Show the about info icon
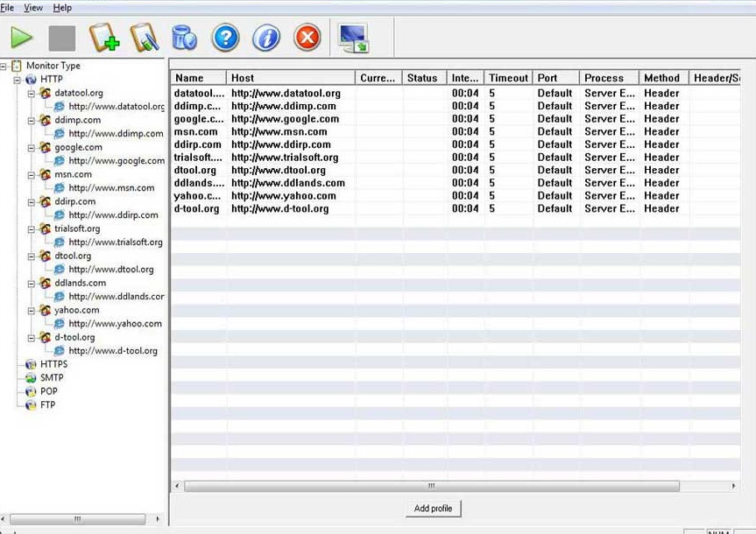The image size is (756, 534). point(265,38)
